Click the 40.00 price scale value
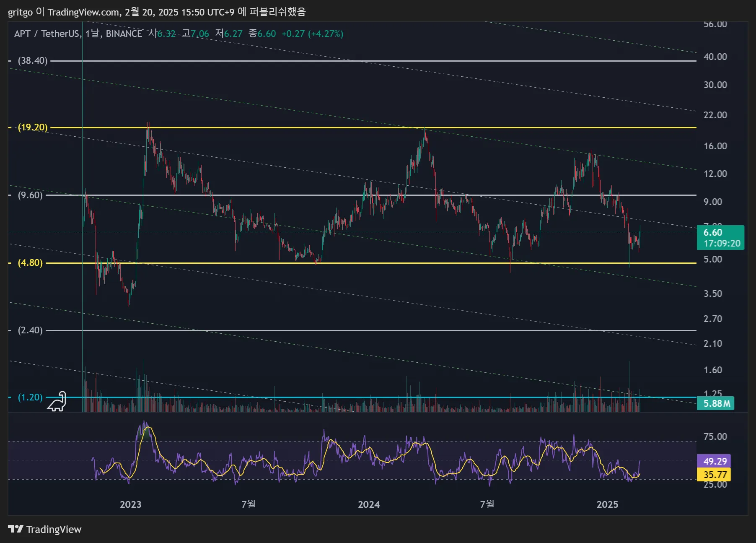 pos(715,57)
